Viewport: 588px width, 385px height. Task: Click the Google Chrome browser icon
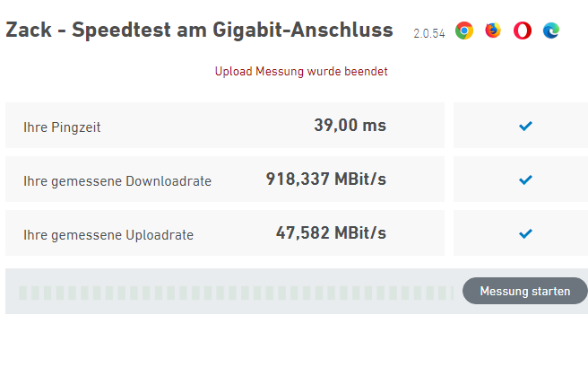point(464,31)
